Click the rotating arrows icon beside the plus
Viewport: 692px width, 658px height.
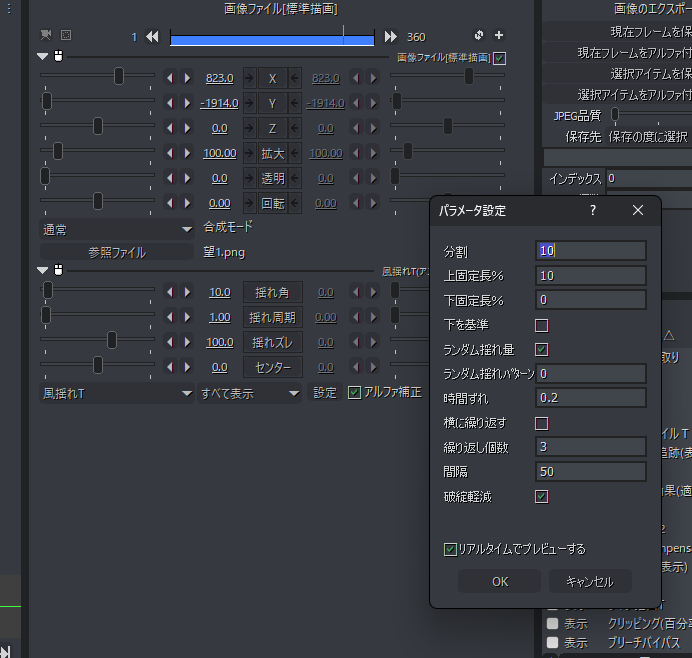479,36
